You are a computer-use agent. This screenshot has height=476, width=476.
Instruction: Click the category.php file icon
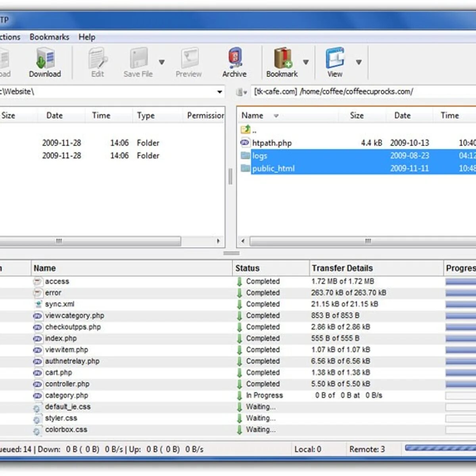click(x=37, y=396)
